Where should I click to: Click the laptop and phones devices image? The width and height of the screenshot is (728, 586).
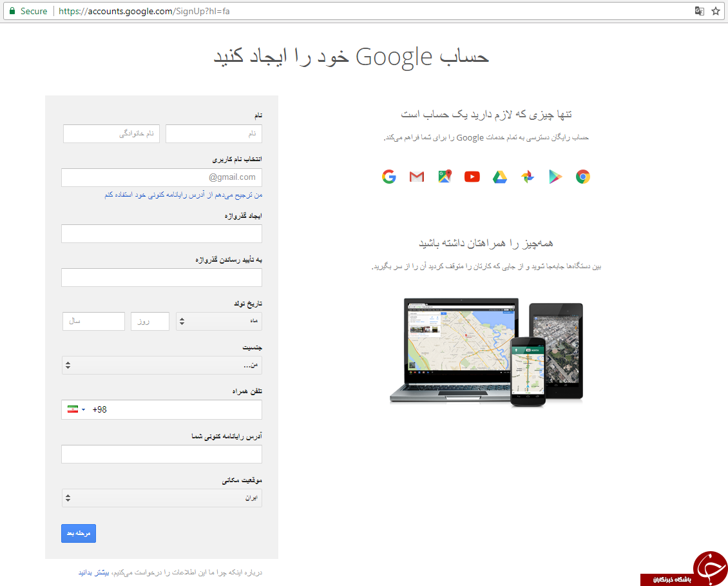486,352
